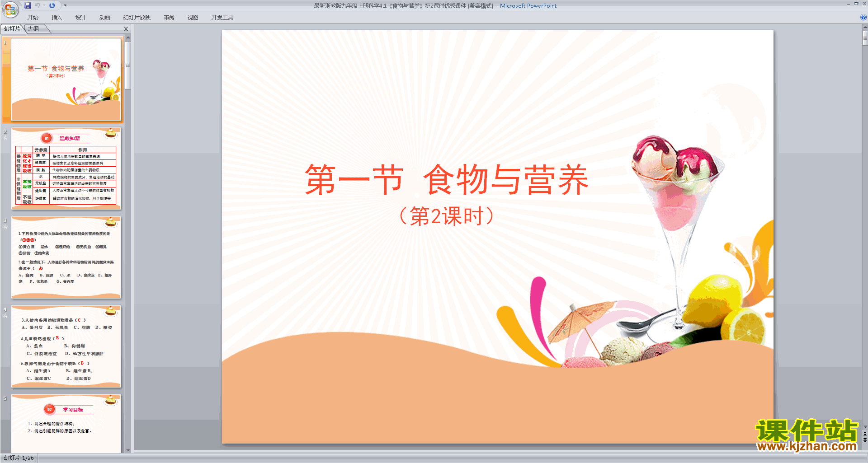
Task: Restore down the PowerPoint window
Action: (x=856, y=4)
